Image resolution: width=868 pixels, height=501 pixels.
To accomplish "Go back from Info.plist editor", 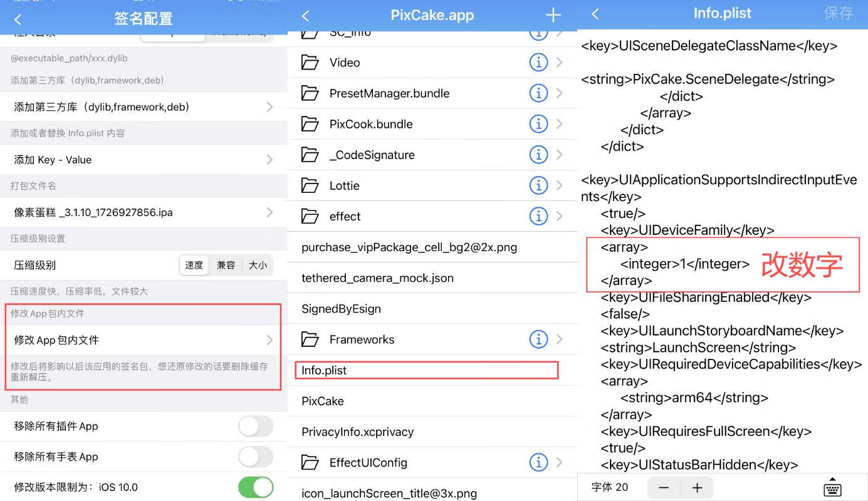I will (x=595, y=14).
